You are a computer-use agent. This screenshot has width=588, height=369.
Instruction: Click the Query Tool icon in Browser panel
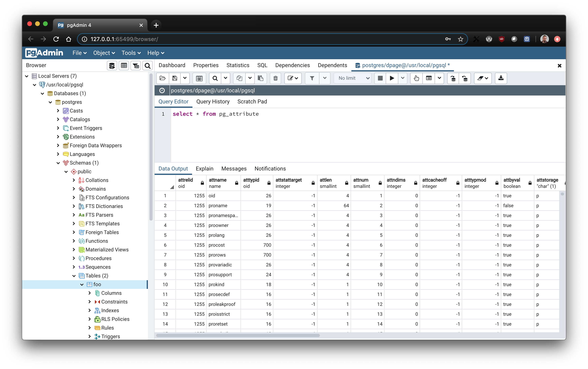click(112, 65)
